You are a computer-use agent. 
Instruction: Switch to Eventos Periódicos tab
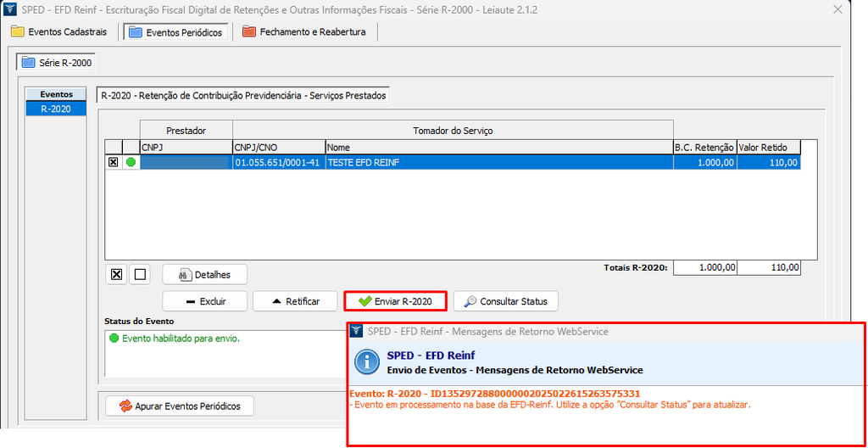175,32
